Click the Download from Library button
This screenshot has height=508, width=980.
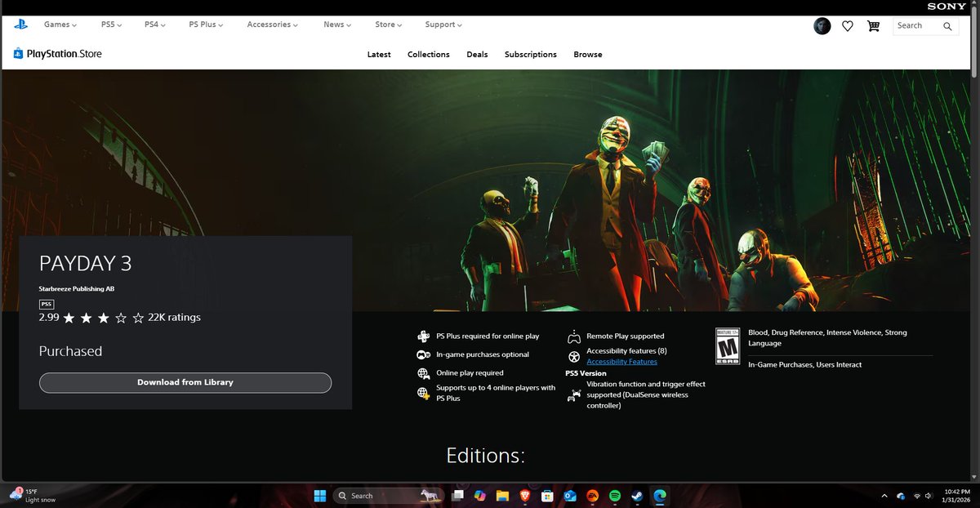click(185, 382)
